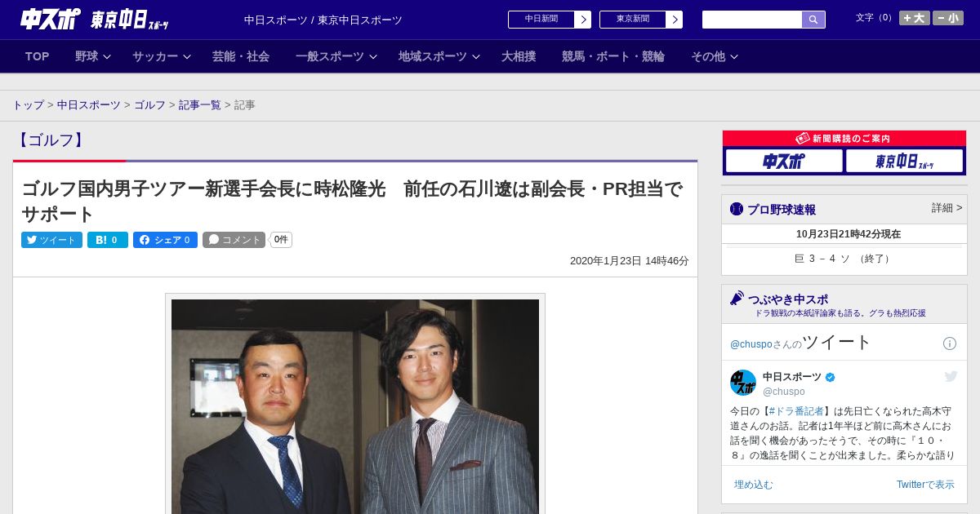980x514 pixels.
Task: Open 競馬・ボート・競輪 section
Action: 613,56
